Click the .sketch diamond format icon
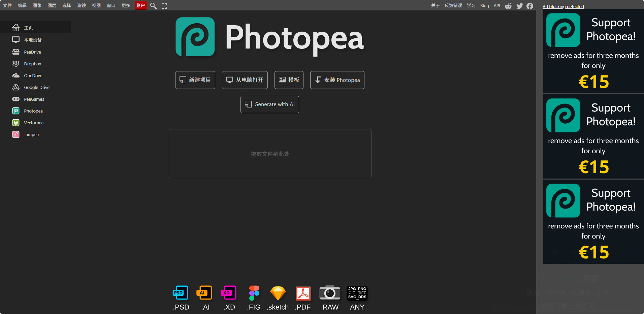 278,293
